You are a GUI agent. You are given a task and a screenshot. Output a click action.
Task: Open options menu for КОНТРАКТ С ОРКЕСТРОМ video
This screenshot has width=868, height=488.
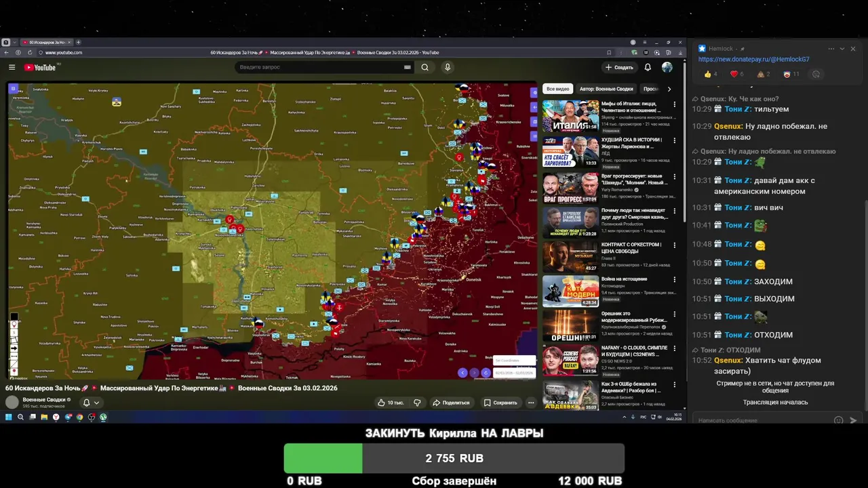pyautogui.click(x=674, y=245)
